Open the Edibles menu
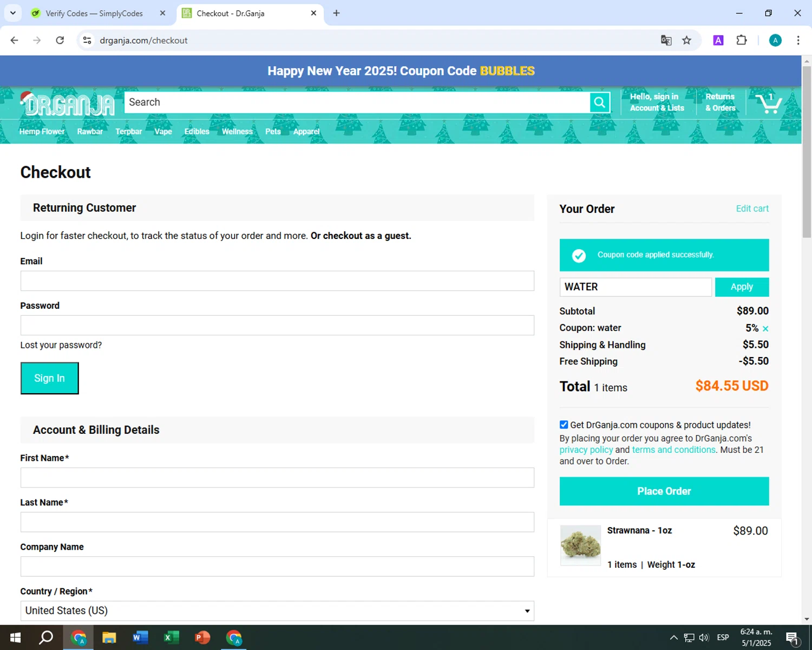Image resolution: width=812 pixels, height=650 pixels. pos(197,132)
